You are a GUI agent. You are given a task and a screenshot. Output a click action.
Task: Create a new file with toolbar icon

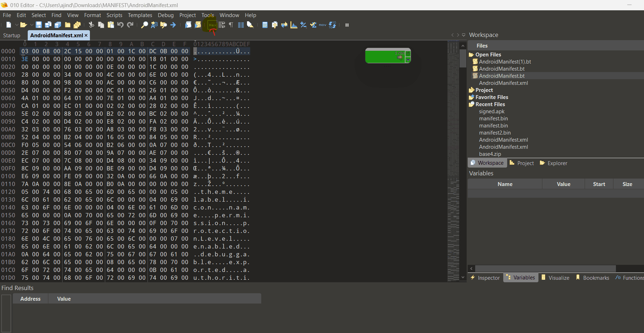click(x=9, y=25)
